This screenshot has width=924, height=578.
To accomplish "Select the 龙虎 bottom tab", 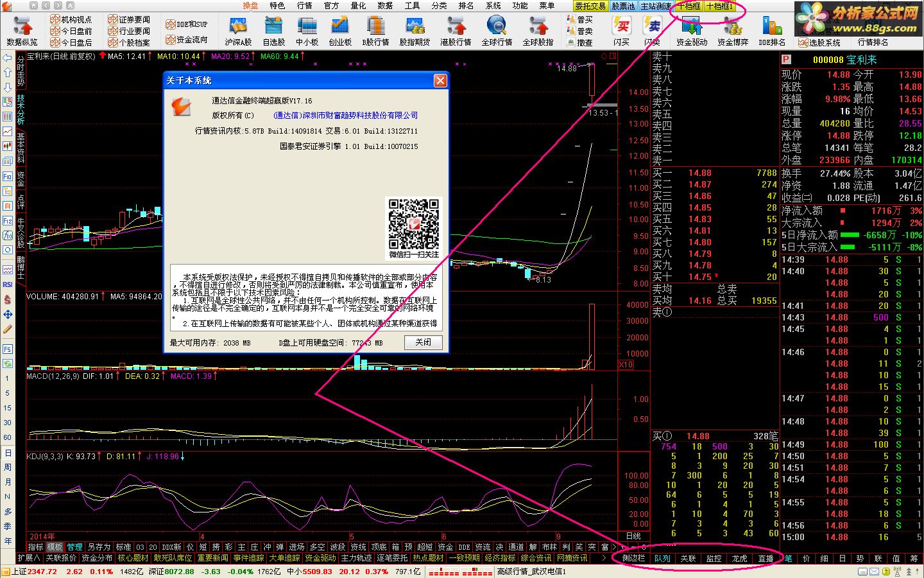I will [739, 558].
